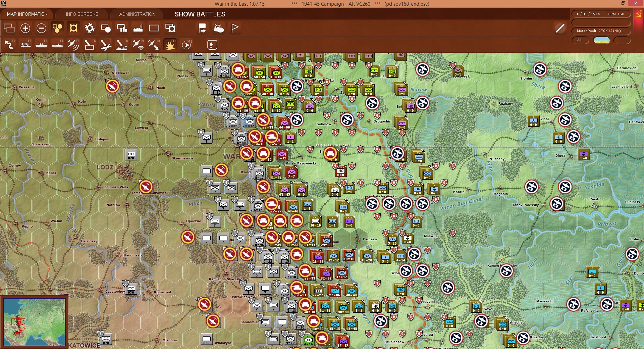Select the F4 amphibious transport mode

pyautogui.click(x=57, y=45)
